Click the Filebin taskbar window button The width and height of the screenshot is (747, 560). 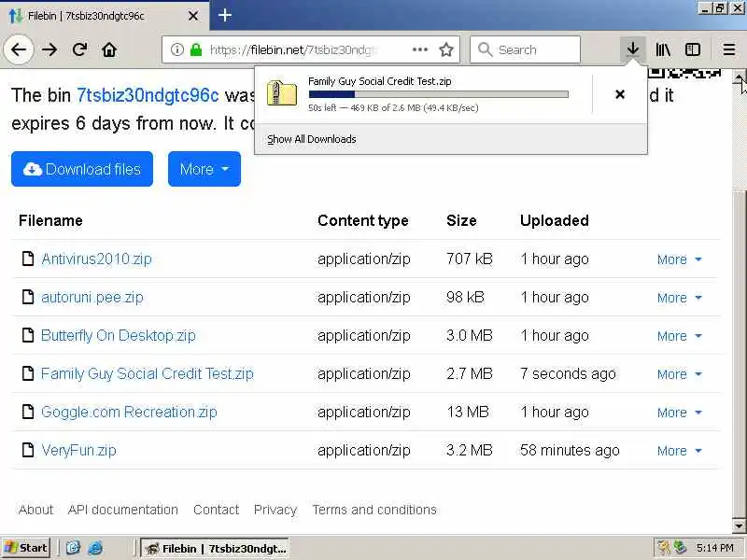(x=215, y=549)
